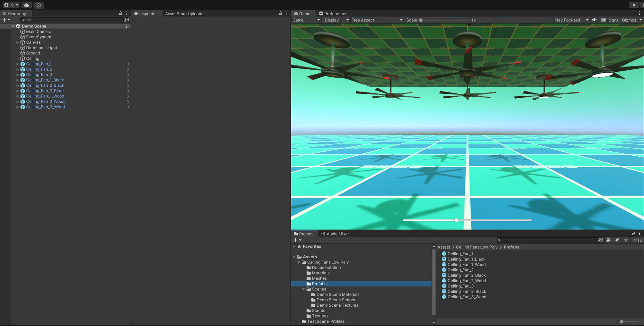The width and height of the screenshot is (644, 326).
Task: Toggle the Stats overlay button
Action: pos(613,20)
